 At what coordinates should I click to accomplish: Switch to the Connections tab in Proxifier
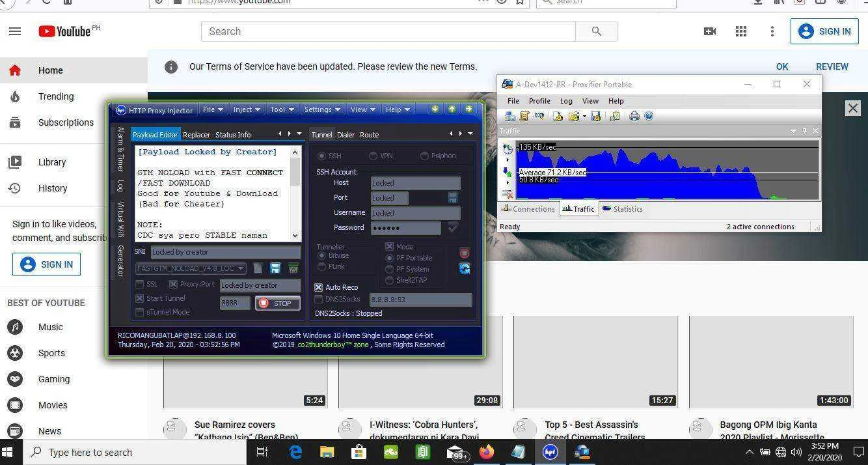pyautogui.click(x=528, y=209)
